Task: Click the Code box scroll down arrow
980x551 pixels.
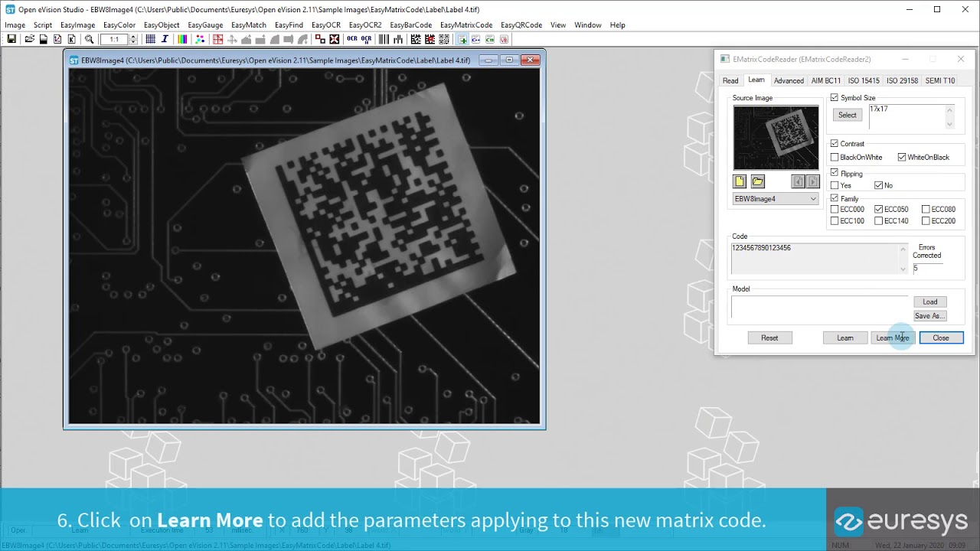Action: (x=903, y=269)
